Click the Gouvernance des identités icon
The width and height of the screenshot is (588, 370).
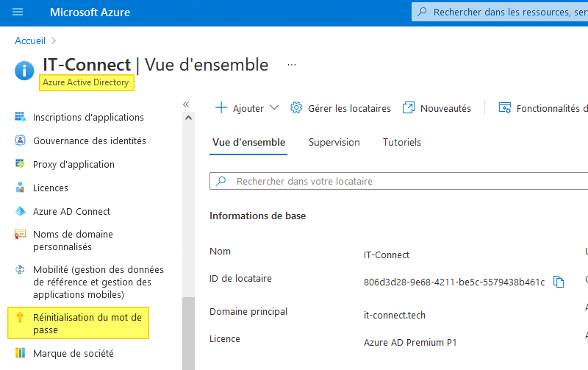(20, 140)
